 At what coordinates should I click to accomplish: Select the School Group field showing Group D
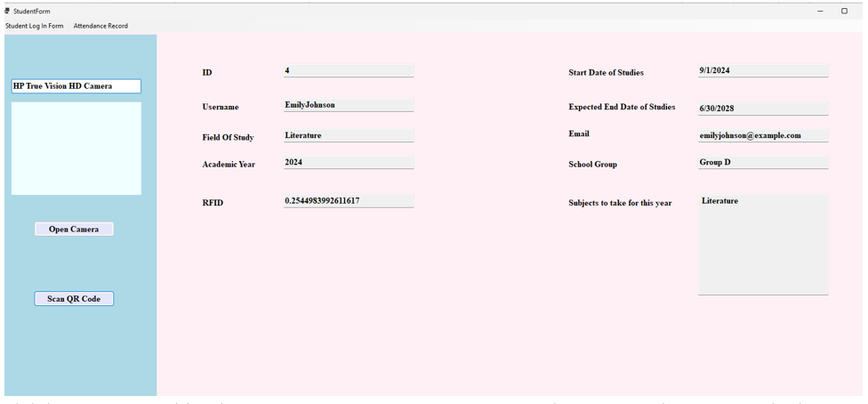tap(762, 163)
